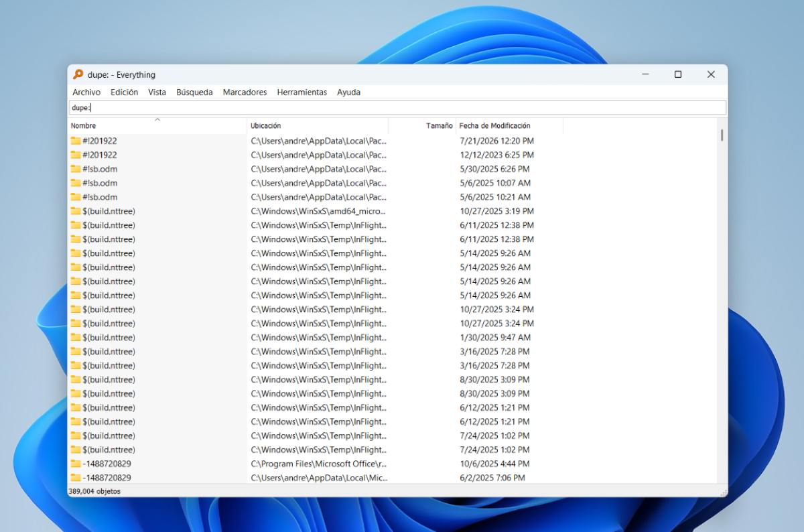
Task: Click the date 10/6/2025 4:44 PM
Action: tap(494, 464)
